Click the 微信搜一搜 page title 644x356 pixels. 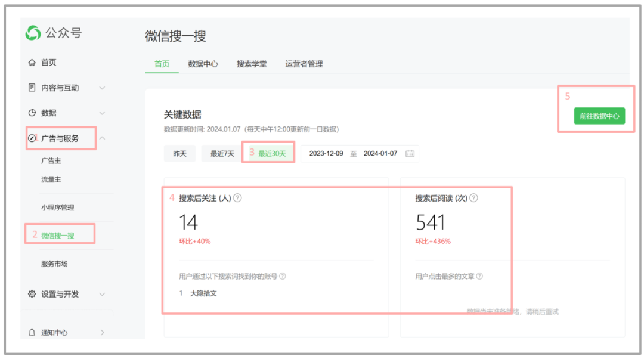[x=175, y=36]
